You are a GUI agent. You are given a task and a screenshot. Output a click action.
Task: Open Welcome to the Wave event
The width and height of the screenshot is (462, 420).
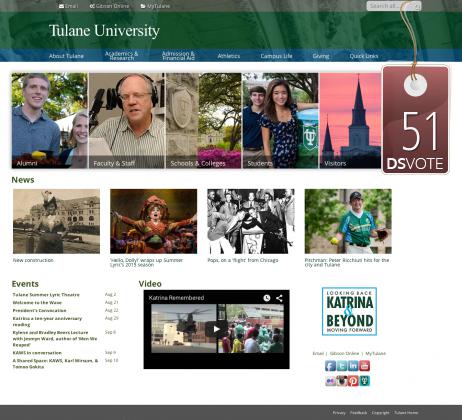point(37,303)
